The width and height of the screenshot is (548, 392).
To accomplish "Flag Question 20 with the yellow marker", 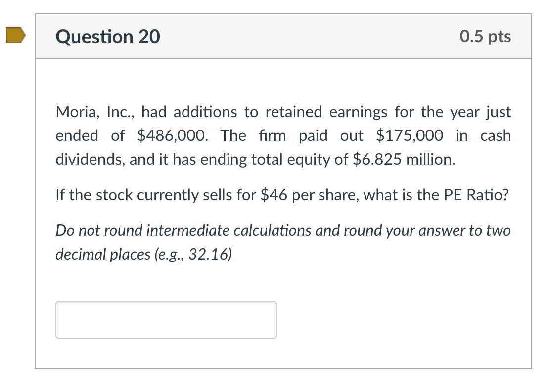I will (16, 35).
